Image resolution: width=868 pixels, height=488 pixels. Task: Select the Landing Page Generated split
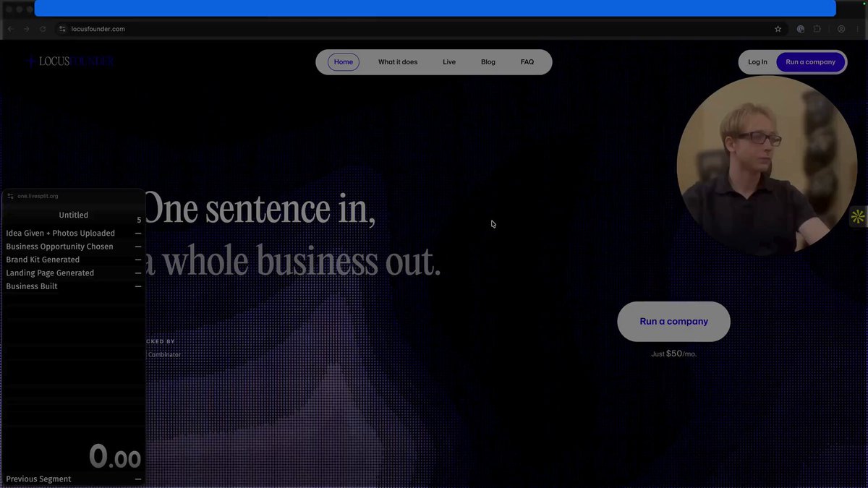tap(73, 273)
